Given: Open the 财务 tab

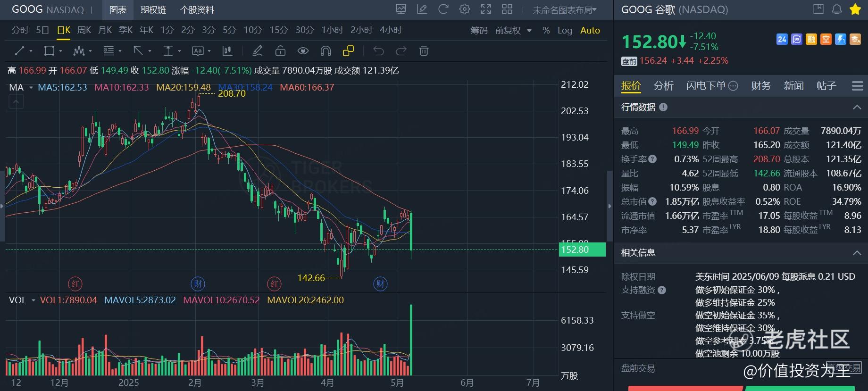Looking at the screenshot, I should click(x=760, y=86).
